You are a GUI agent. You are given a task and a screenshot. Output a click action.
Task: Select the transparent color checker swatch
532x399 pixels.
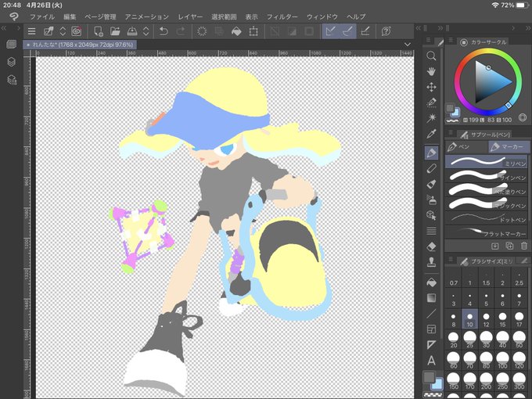(x=433, y=396)
